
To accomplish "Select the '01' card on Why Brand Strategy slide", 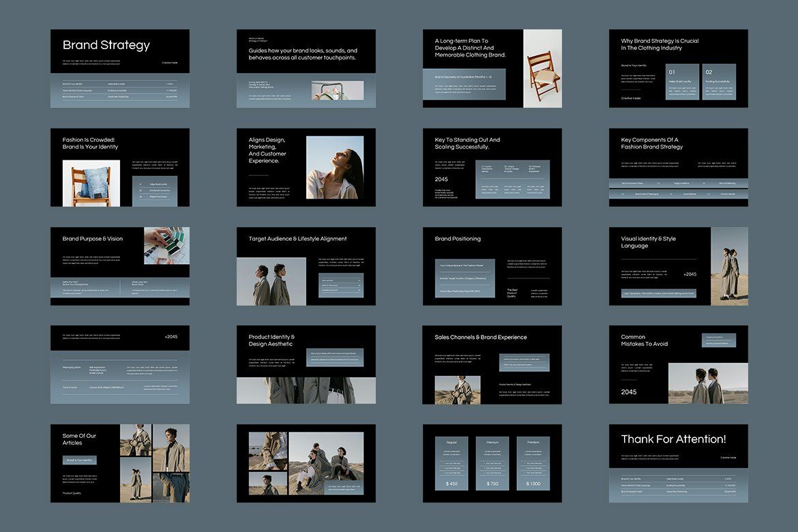I will click(x=682, y=81).
